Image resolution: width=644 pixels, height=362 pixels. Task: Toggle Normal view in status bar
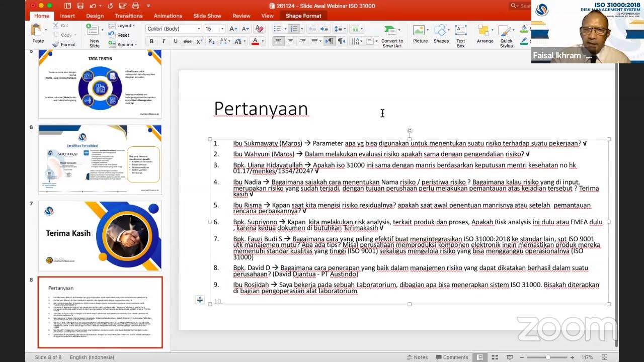480,357
